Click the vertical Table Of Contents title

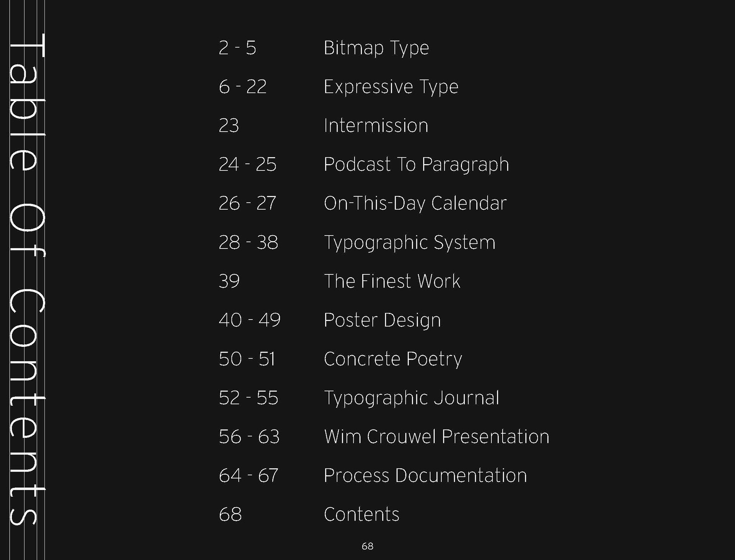(26, 279)
